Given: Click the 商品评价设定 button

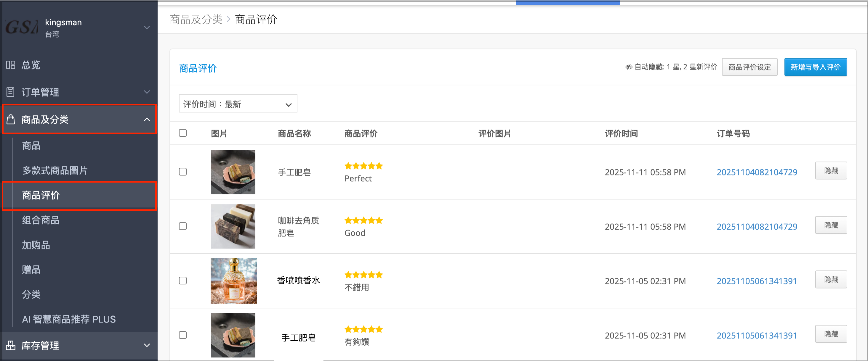Looking at the screenshot, I should (750, 67).
